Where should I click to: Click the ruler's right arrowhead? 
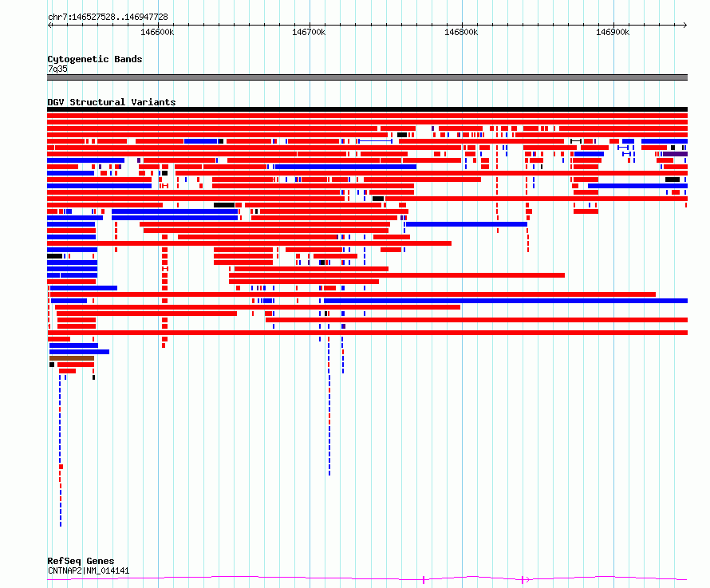point(685,26)
